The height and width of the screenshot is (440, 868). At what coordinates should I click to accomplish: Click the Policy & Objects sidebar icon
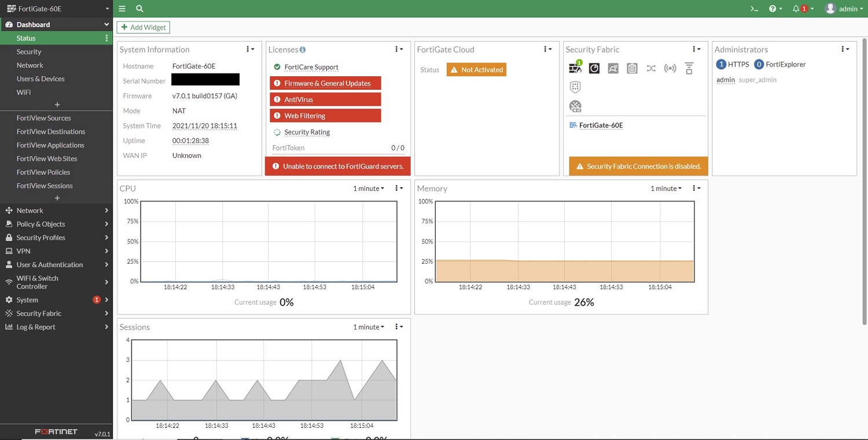point(9,224)
